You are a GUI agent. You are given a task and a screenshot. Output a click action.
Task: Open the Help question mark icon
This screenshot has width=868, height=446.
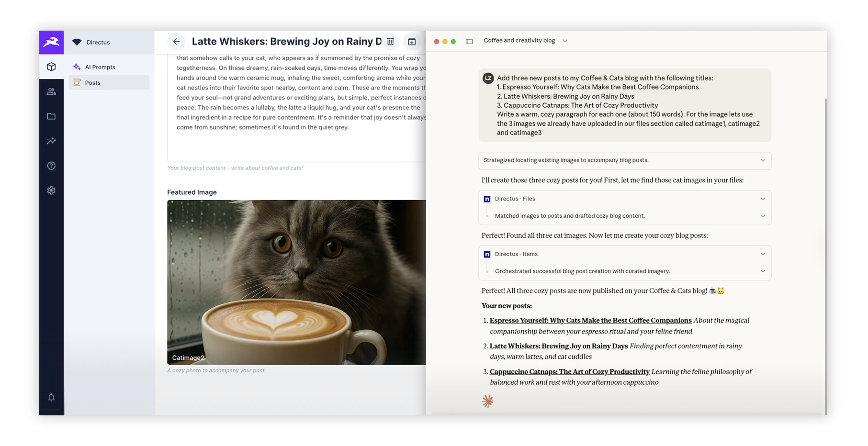[x=51, y=166]
